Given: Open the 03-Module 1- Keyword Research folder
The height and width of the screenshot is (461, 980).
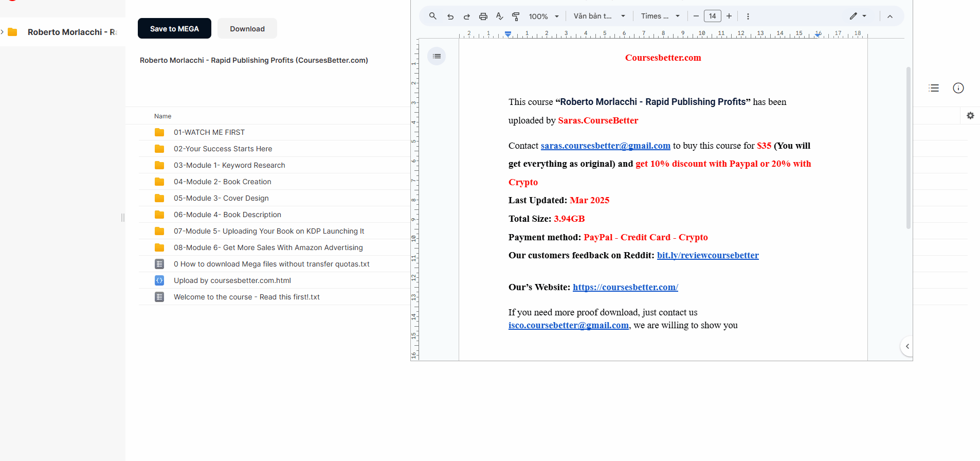Looking at the screenshot, I should click(229, 165).
